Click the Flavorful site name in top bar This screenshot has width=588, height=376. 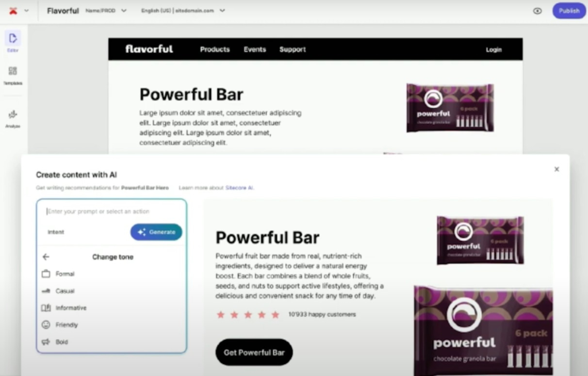[x=63, y=11]
